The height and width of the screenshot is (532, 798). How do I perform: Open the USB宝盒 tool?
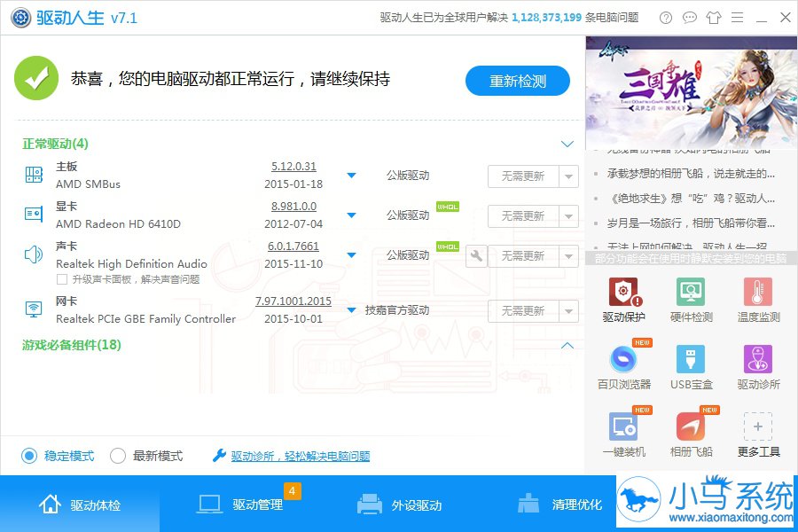click(691, 366)
